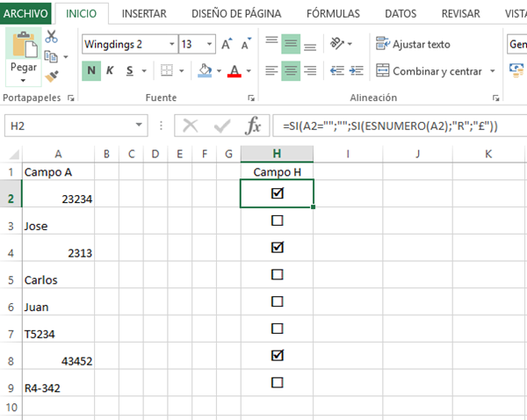Open Alineación dialog launcher
This screenshot has width=527, height=420.
pyautogui.click(x=495, y=98)
